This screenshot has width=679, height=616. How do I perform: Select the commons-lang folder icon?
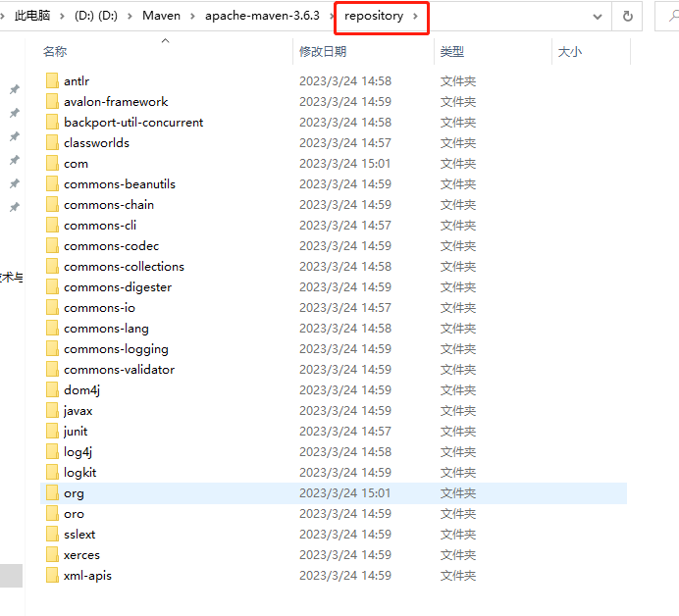(52, 329)
